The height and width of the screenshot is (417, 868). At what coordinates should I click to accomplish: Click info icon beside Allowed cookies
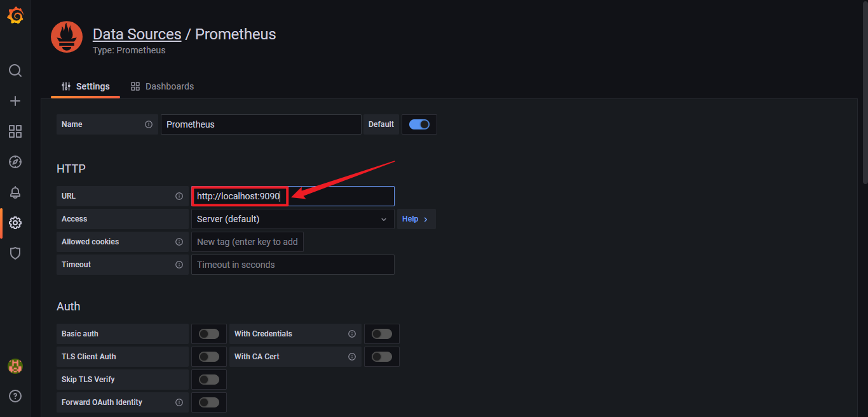click(179, 242)
